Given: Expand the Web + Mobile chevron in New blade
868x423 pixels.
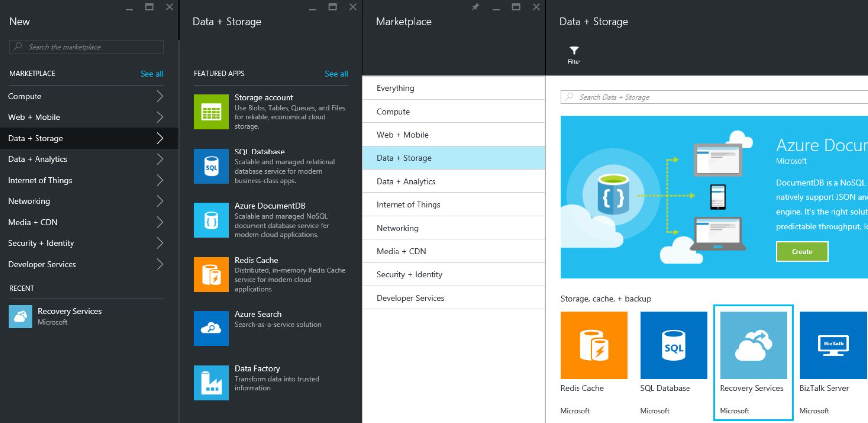Looking at the screenshot, I should click(x=160, y=117).
